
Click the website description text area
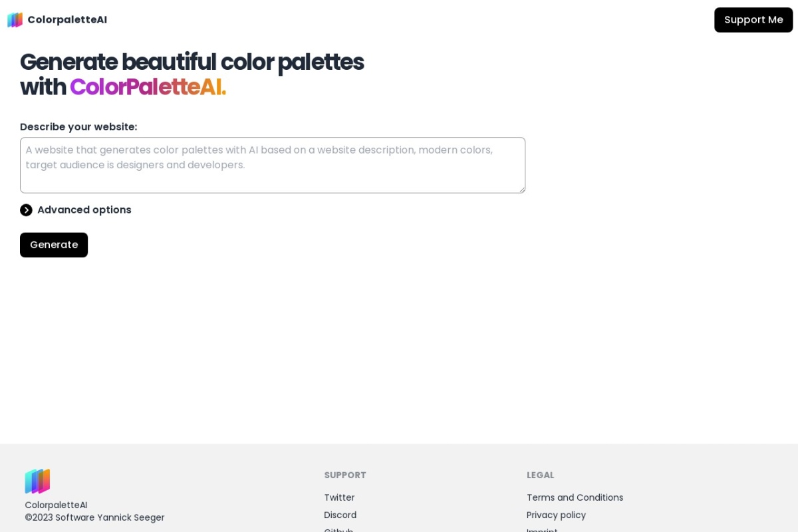point(272,164)
